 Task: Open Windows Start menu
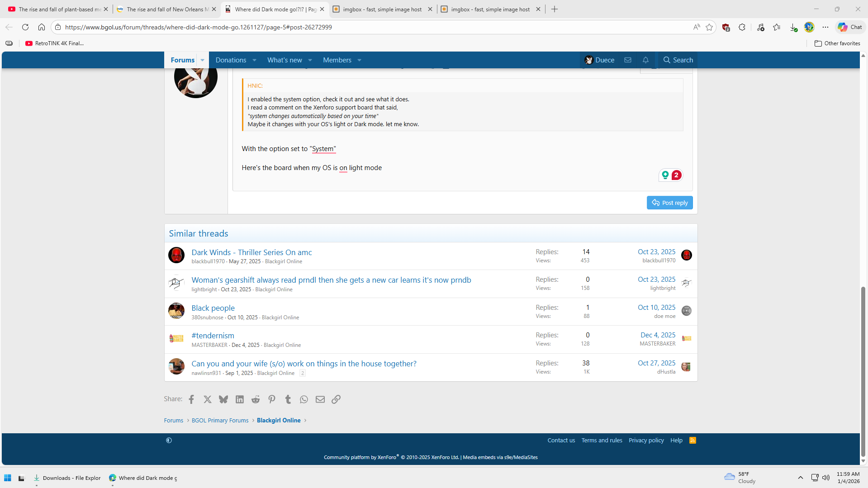[8, 478]
